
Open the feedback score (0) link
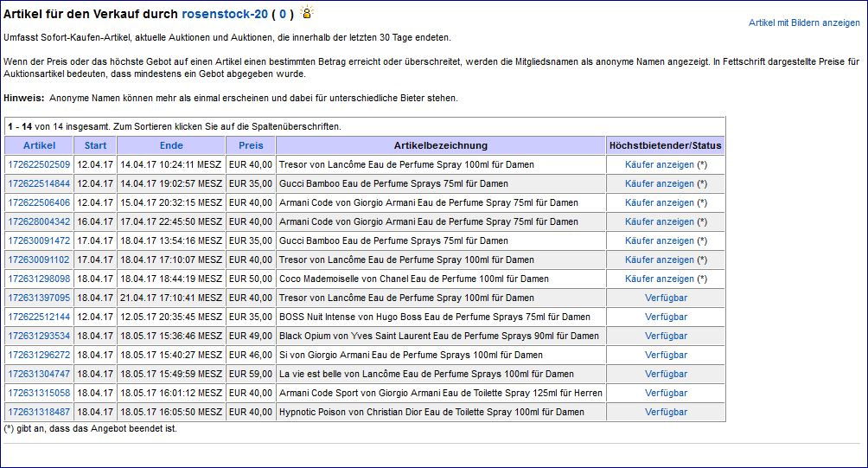pos(283,15)
